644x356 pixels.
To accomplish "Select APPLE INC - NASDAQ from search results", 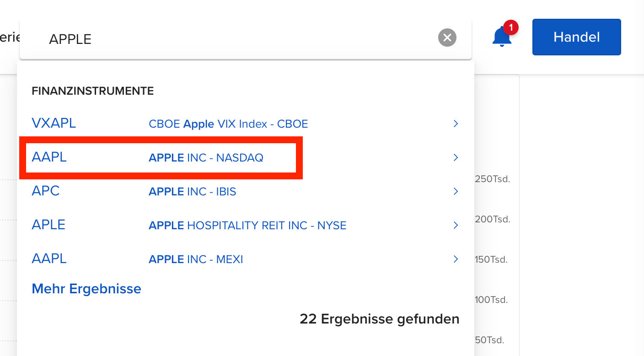I will (x=206, y=157).
